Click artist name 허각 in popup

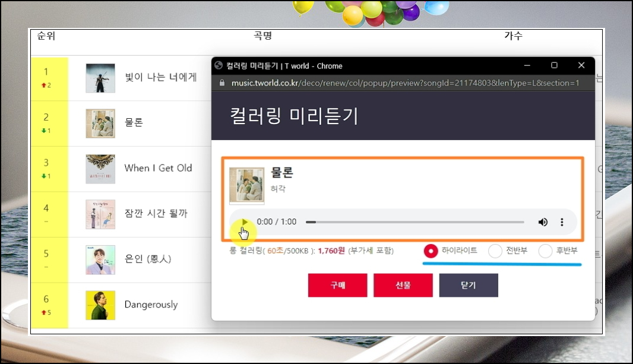(278, 188)
